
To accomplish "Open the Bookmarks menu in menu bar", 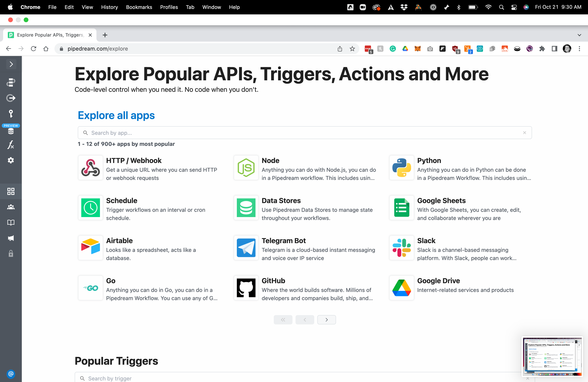I will tap(139, 7).
